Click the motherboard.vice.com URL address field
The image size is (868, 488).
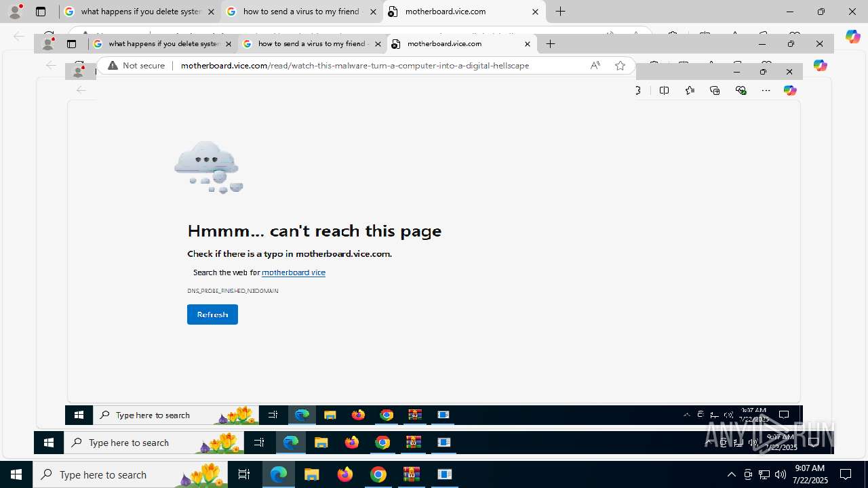pyautogui.click(x=355, y=66)
